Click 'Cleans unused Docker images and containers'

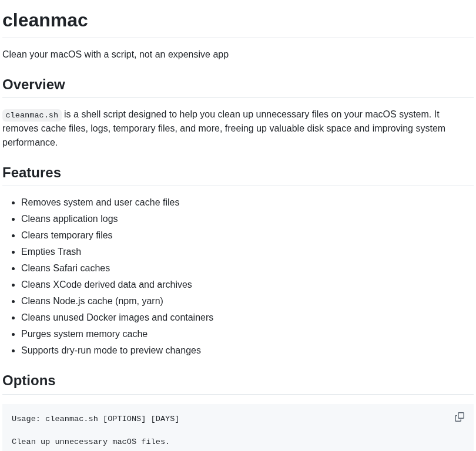pyautogui.click(x=117, y=317)
